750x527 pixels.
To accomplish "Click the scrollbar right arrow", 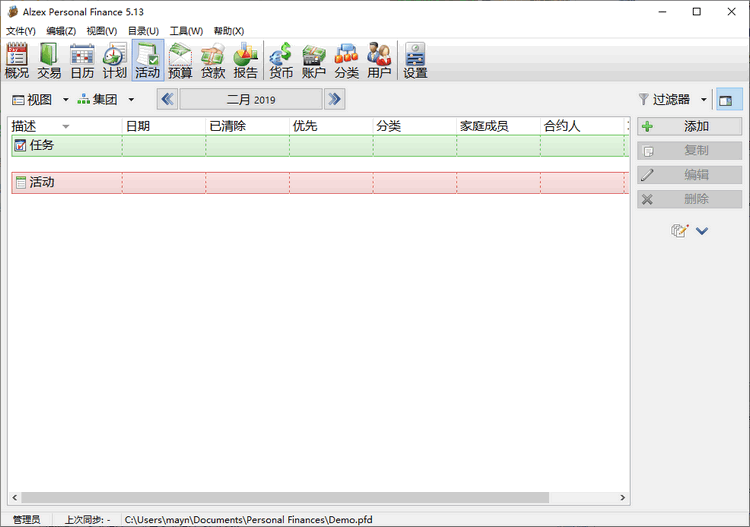I will (x=622, y=498).
